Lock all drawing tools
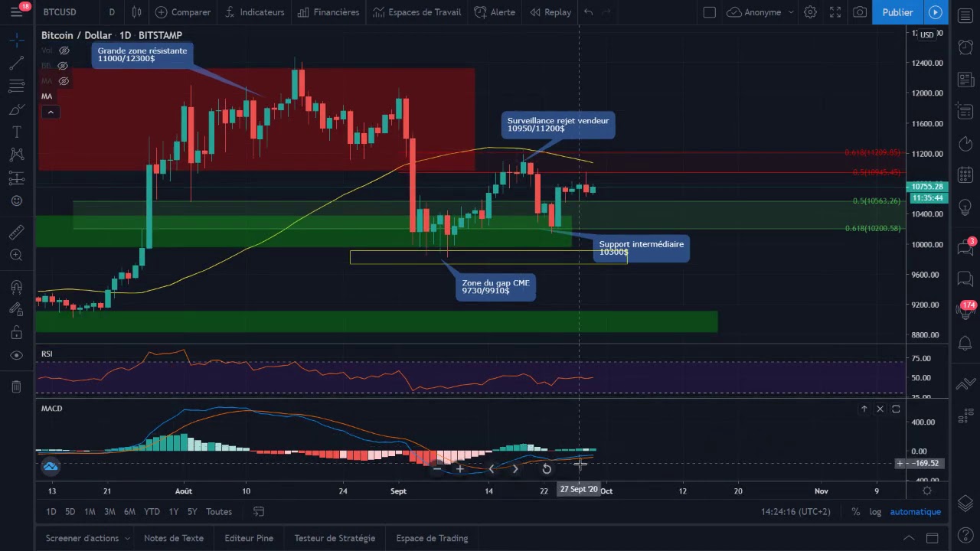 pyautogui.click(x=16, y=333)
